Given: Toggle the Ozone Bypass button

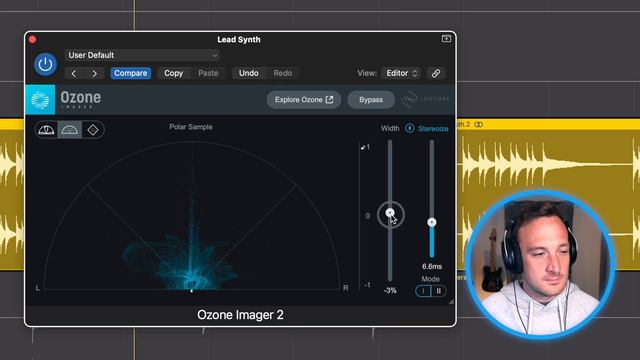Looking at the screenshot, I should 371,100.
